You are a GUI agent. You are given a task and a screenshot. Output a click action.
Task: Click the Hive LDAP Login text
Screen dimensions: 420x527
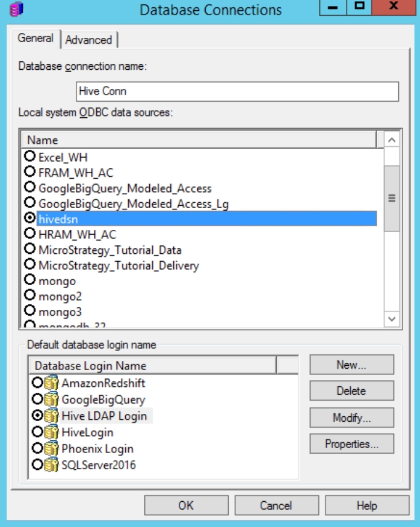point(104,416)
